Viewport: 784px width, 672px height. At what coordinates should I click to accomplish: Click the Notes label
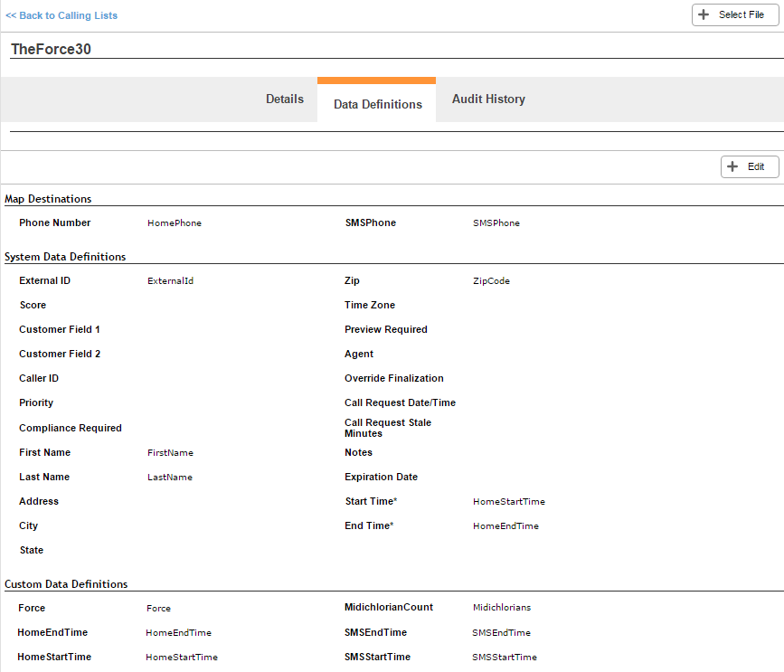(x=358, y=452)
